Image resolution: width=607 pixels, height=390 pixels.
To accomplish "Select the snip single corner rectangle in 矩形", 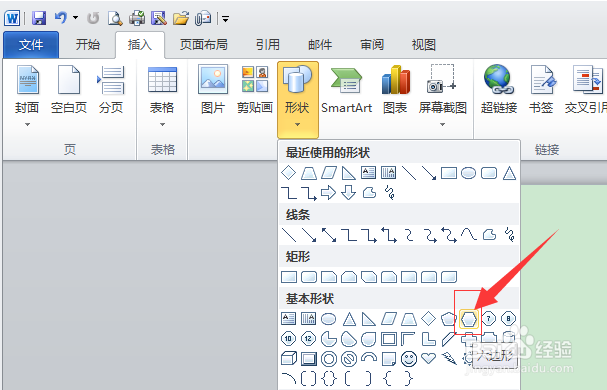I will click(x=329, y=277).
